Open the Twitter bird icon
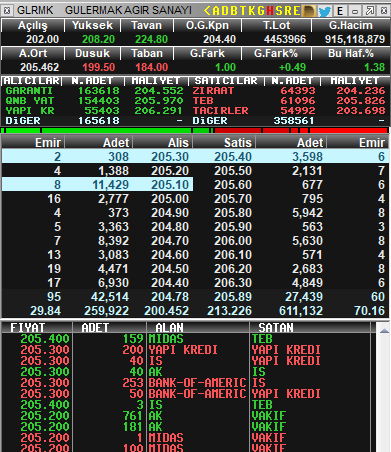Screen dimensions: 391x452 tap(325, 11)
